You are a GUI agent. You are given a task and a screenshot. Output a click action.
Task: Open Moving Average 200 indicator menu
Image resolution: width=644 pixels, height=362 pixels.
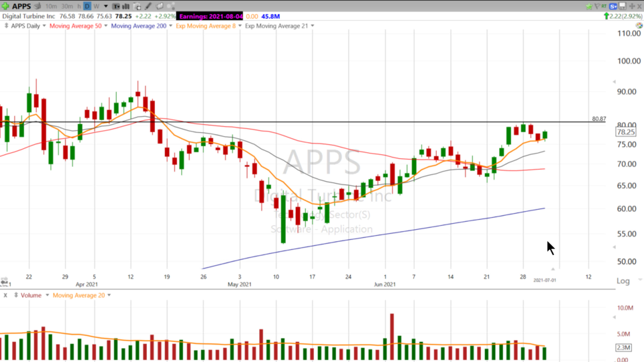tap(172, 26)
